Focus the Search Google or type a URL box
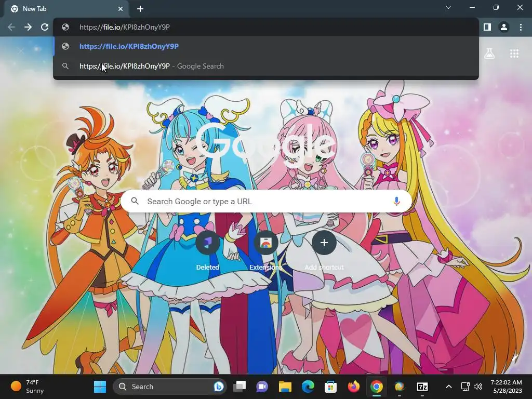 [x=267, y=201]
